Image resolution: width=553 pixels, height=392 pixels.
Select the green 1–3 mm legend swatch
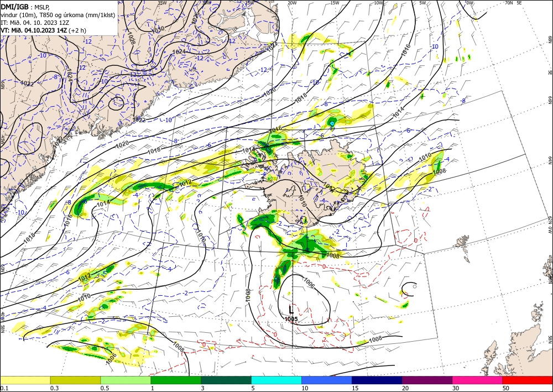click(176, 380)
